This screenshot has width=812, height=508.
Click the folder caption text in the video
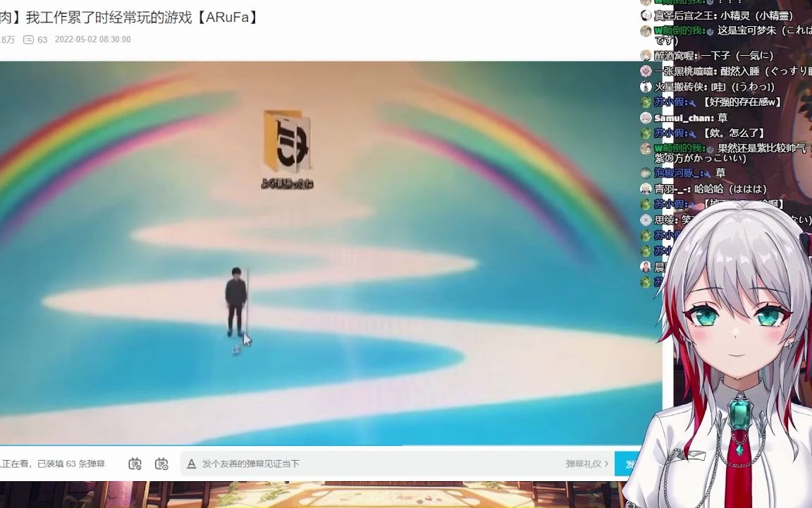pos(288,183)
